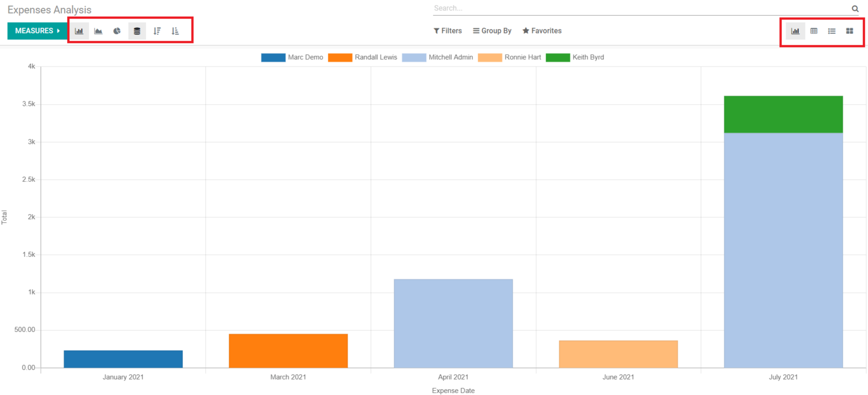This screenshot has height=395, width=868.
Task: Open the list view
Action: [x=832, y=31]
